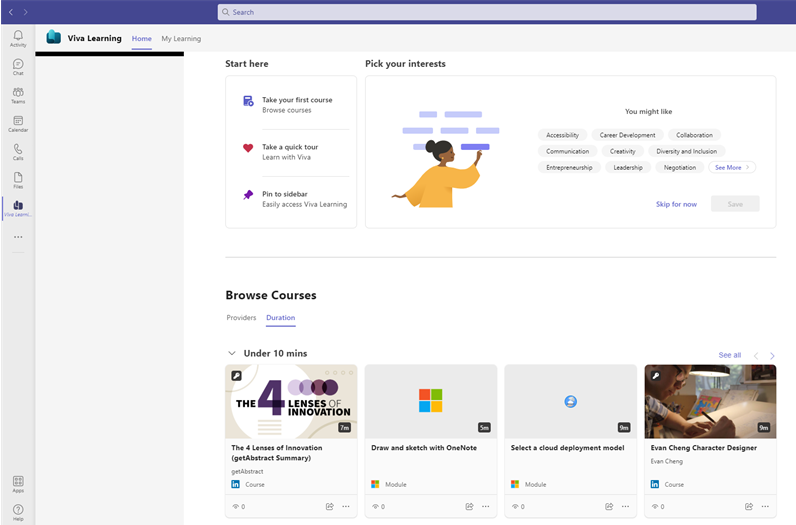This screenshot has width=796, height=525.
Task: Open Take your first course
Action: 297,100
